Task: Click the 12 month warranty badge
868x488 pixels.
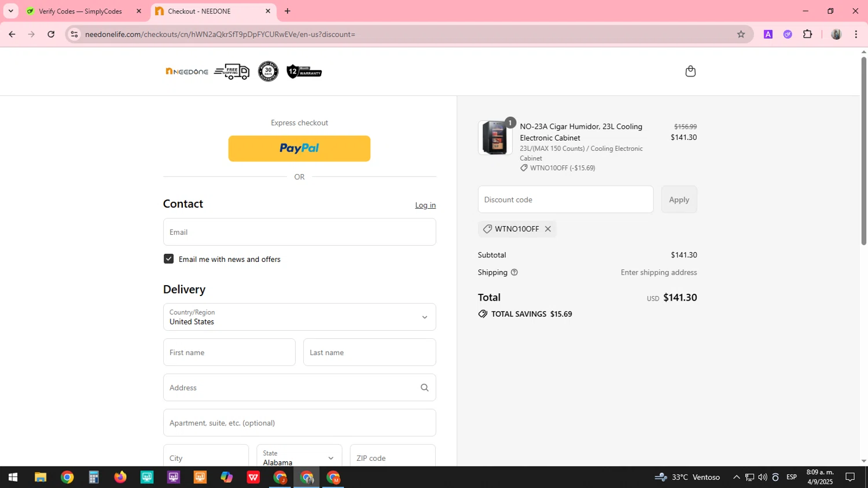Action: pos(304,72)
